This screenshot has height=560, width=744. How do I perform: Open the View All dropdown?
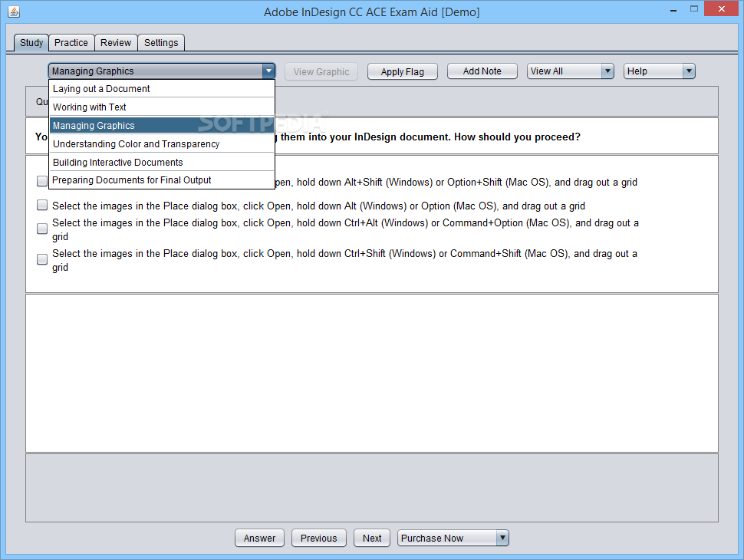(571, 71)
